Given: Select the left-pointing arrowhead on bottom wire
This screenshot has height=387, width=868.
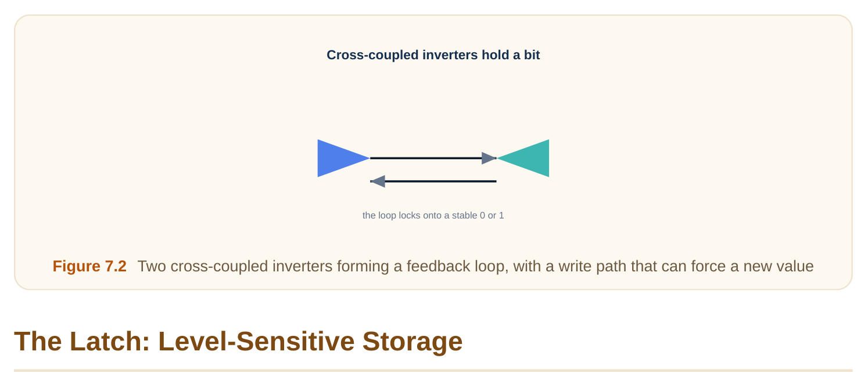Looking at the screenshot, I should point(378,181).
